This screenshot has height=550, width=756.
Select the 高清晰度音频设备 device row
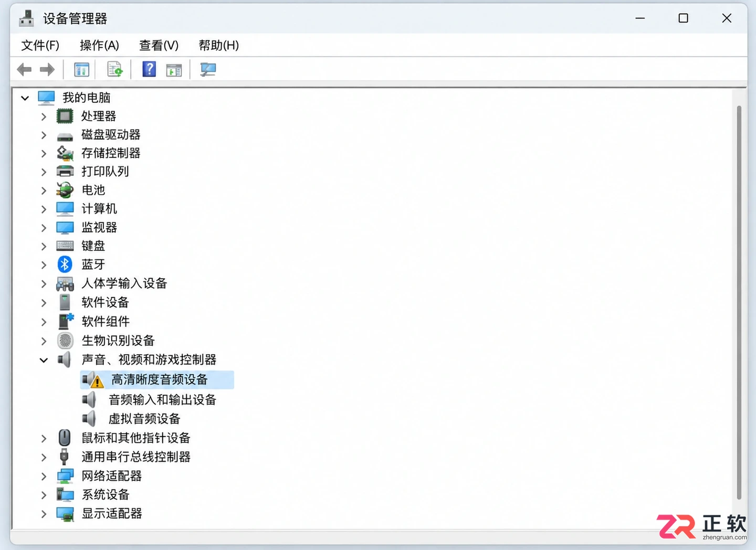coord(157,380)
